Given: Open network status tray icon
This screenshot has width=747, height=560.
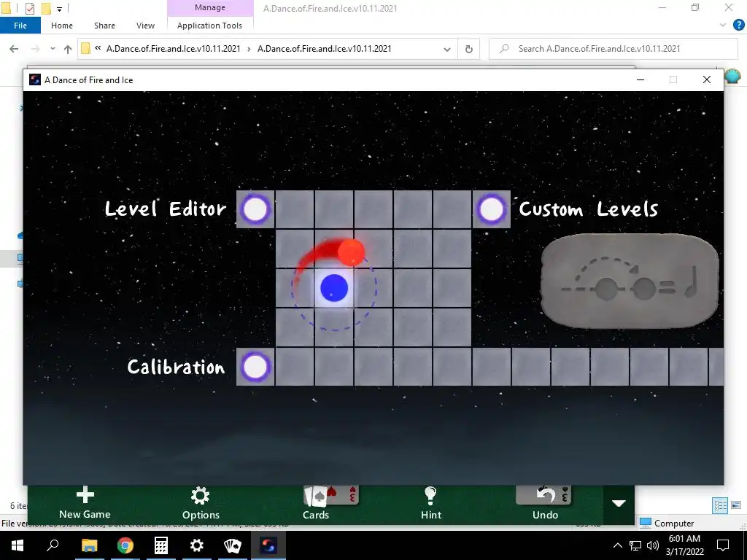Looking at the screenshot, I should point(635,545).
